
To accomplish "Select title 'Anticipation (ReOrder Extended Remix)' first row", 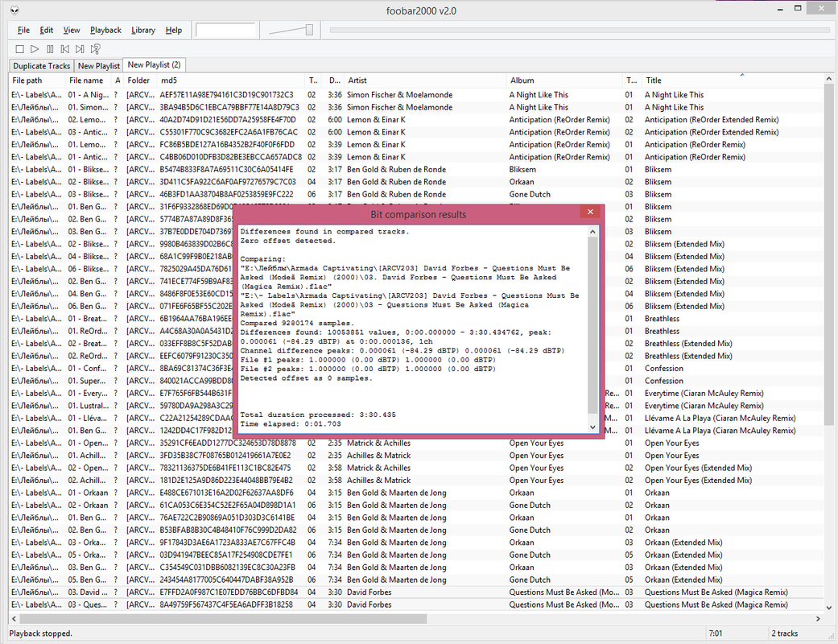I will pyautogui.click(x=712, y=120).
